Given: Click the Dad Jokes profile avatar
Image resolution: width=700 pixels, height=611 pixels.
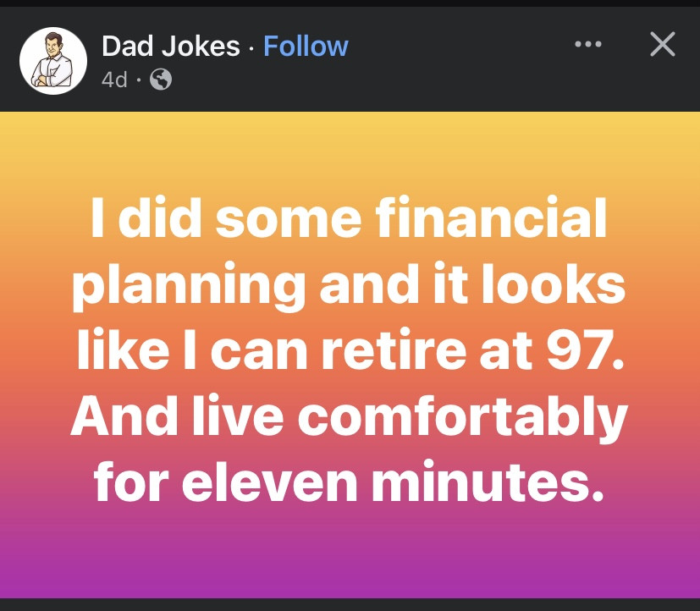Looking at the screenshot, I should [x=53, y=61].
